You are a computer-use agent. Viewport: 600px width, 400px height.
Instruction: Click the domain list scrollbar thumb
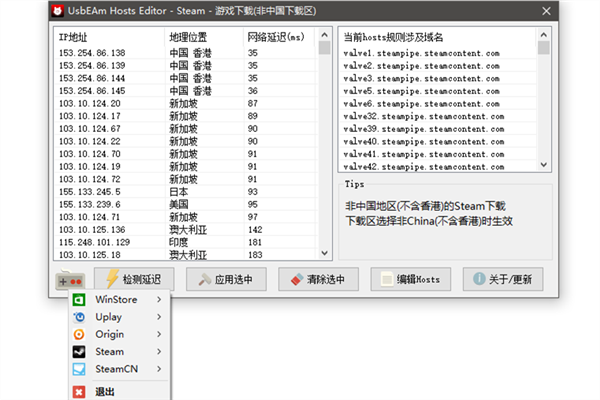pyautogui.click(x=543, y=48)
